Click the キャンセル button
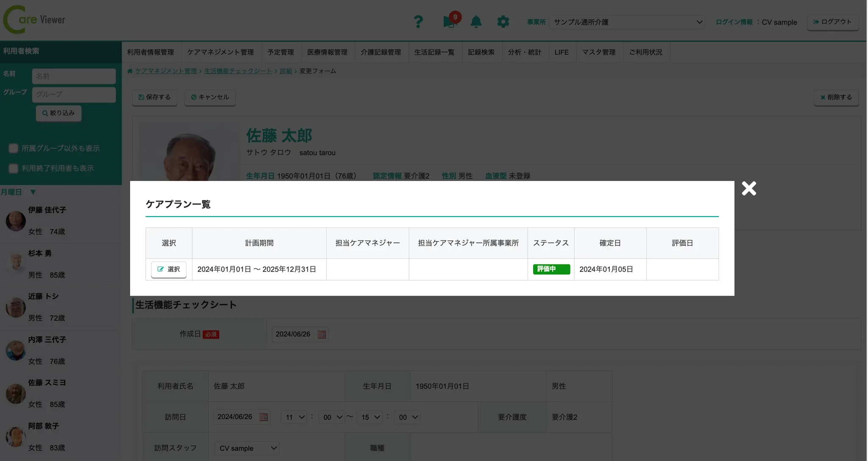This screenshot has height=461, width=868. pyautogui.click(x=210, y=97)
